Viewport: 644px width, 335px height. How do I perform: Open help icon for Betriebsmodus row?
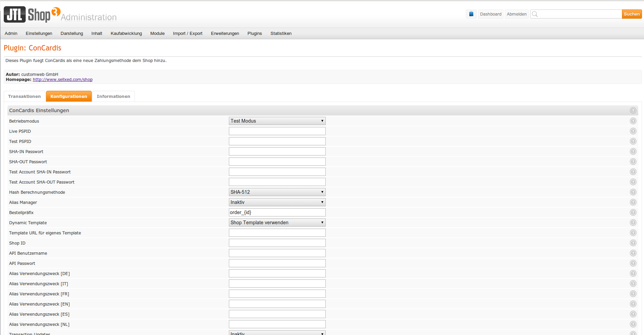click(x=633, y=121)
